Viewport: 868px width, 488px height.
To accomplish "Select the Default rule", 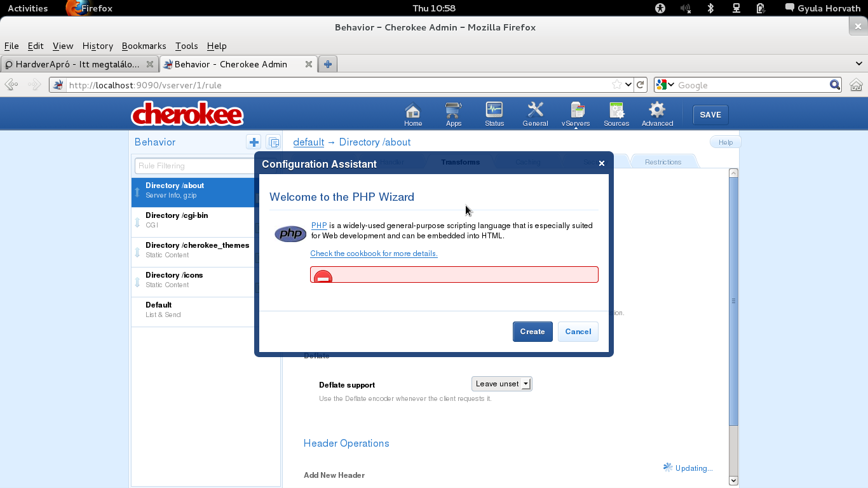I will pos(193,311).
